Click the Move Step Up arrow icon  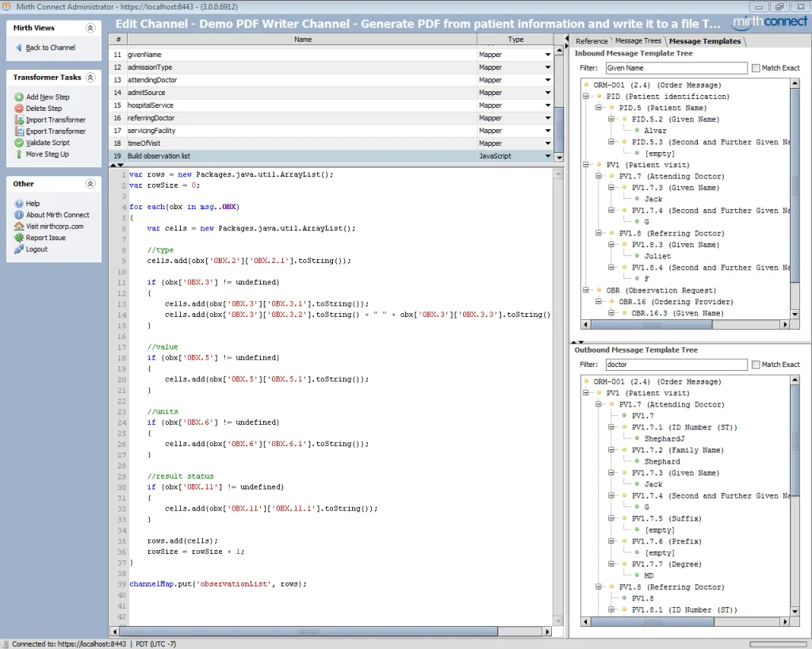(x=19, y=154)
